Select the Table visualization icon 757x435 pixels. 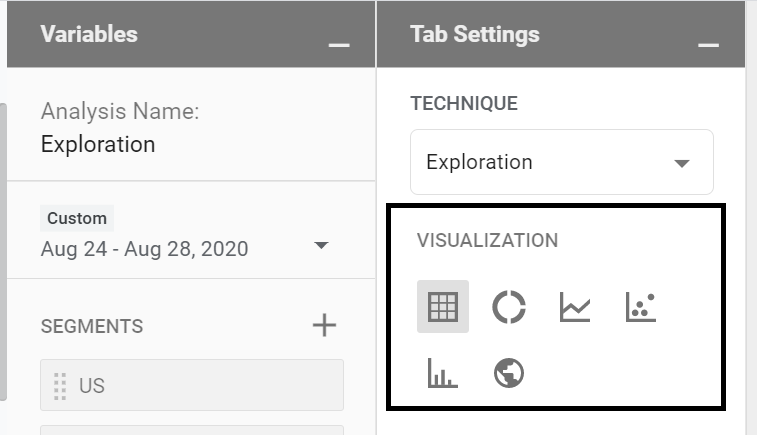(x=442, y=307)
